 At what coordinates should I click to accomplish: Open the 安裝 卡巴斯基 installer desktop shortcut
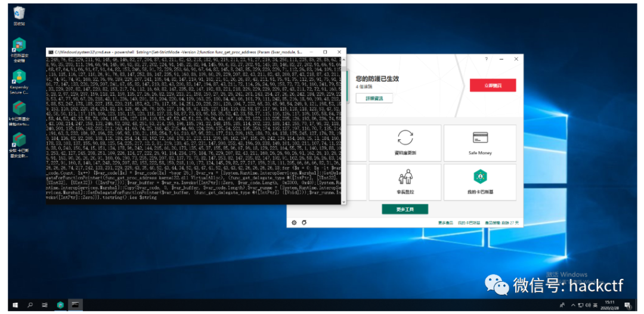(x=19, y=145)
